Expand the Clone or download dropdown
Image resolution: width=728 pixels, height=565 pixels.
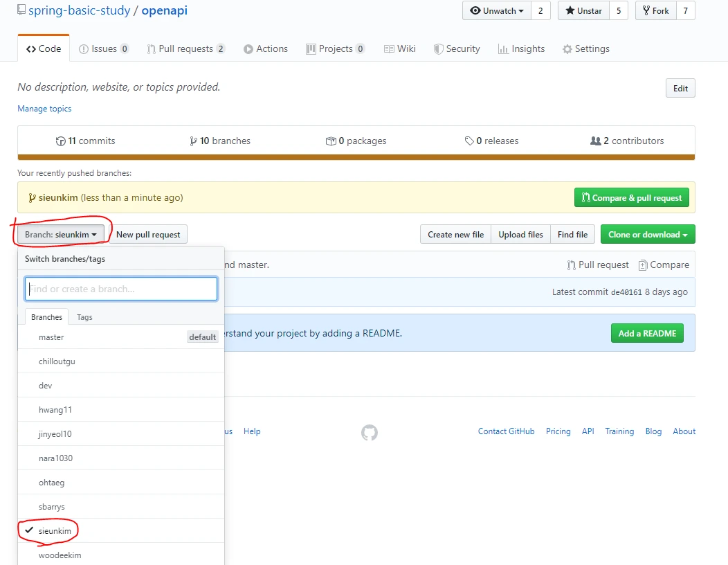click(648, 235)
